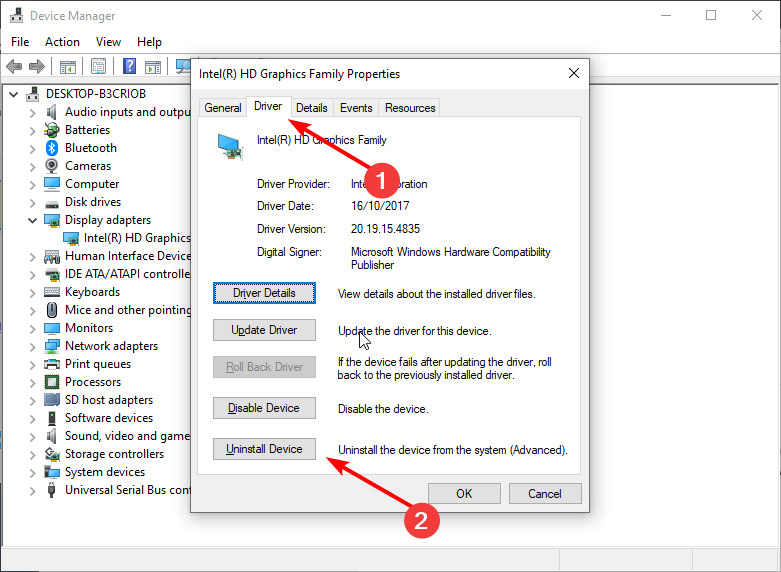This screenshot has height=572, width=781.
Task: Switch to the Resources tab
Action: (410, 108)
